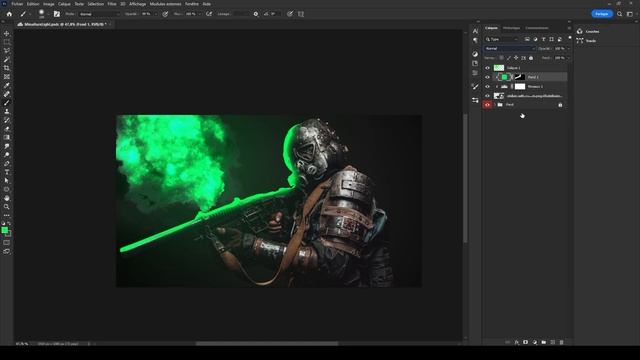Select the Zoom tool
The height and width of the screenshot is (360, 640).
pos(7,207)
